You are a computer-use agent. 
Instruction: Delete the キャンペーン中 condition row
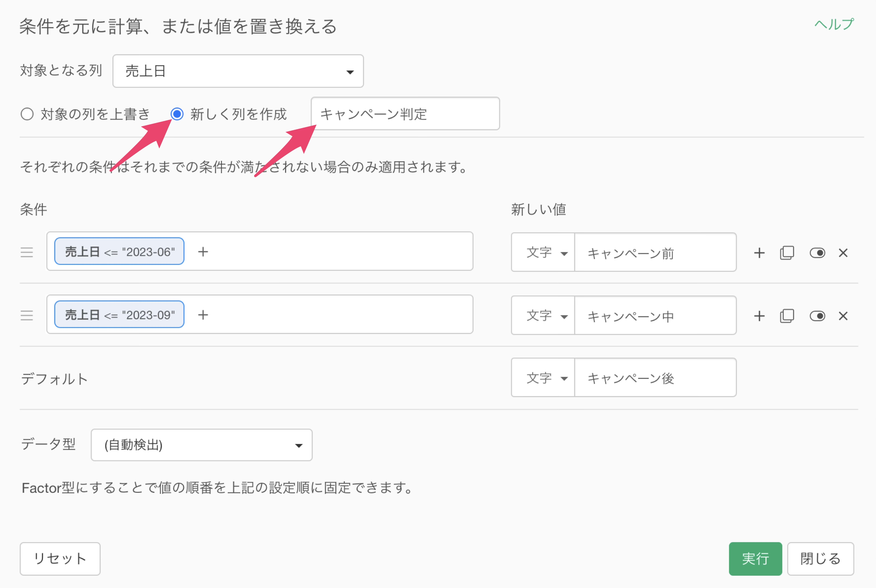tap(843, 316)
